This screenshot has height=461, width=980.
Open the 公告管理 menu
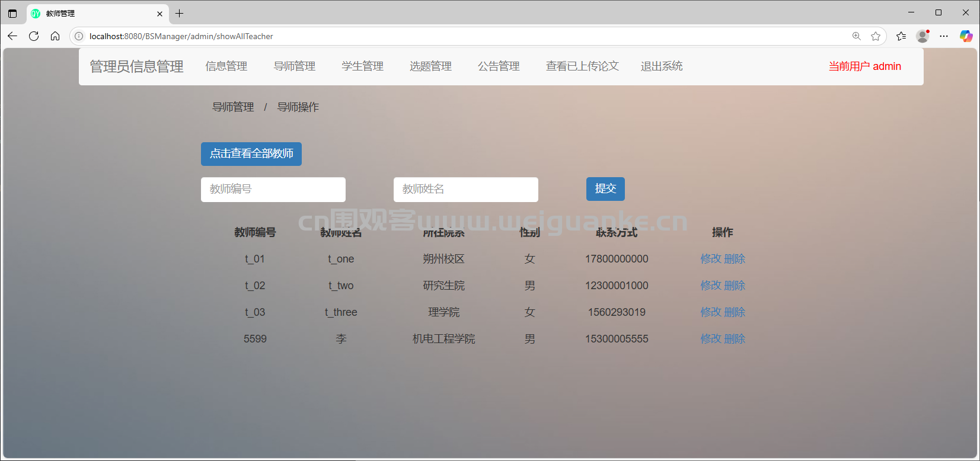499,66
